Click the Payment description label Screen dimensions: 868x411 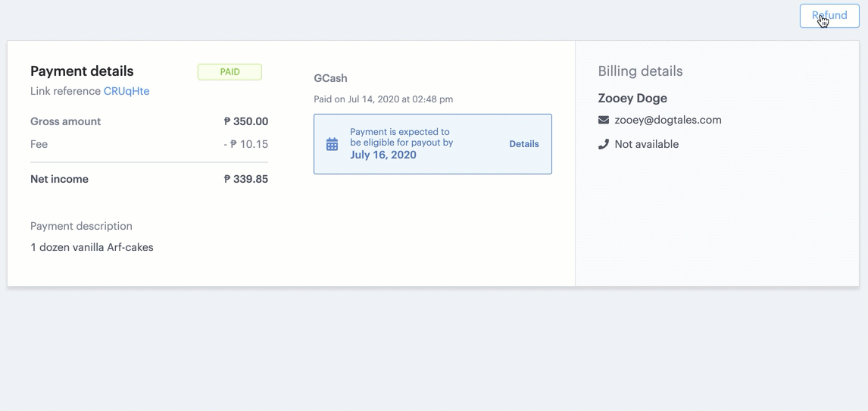point(81,226)
